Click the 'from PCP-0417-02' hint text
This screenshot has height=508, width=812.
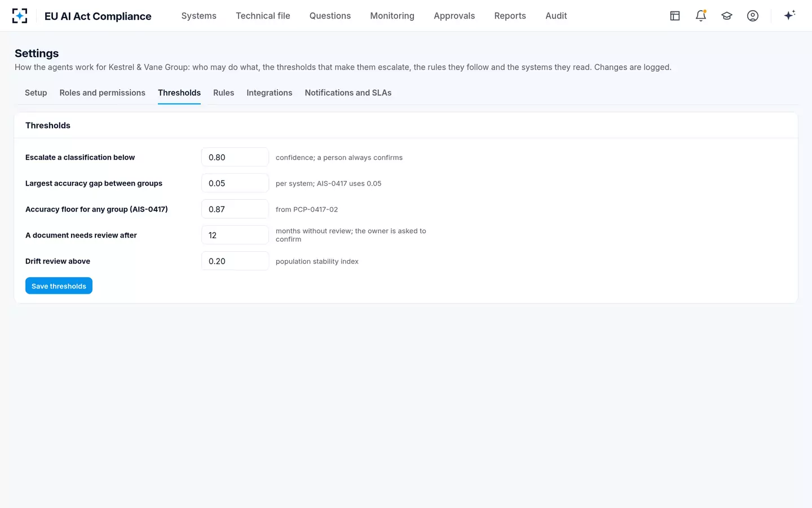tap(307, 209)
